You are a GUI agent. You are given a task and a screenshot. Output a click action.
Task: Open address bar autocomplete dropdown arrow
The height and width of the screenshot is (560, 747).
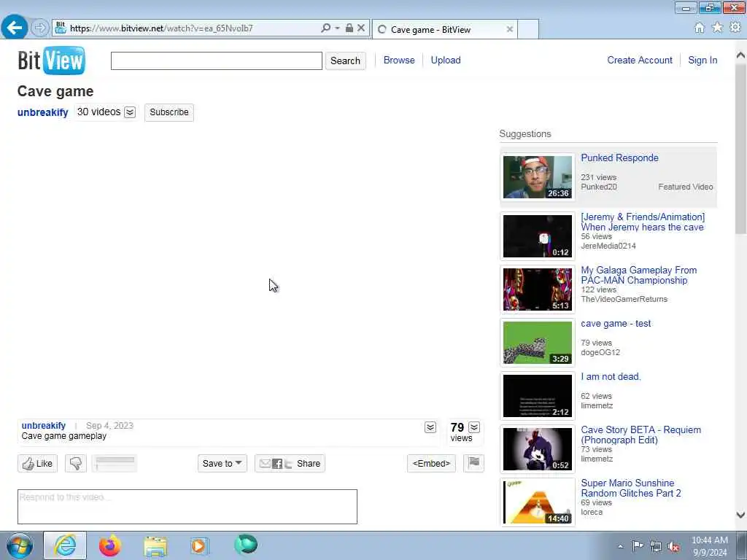[337, 28]
